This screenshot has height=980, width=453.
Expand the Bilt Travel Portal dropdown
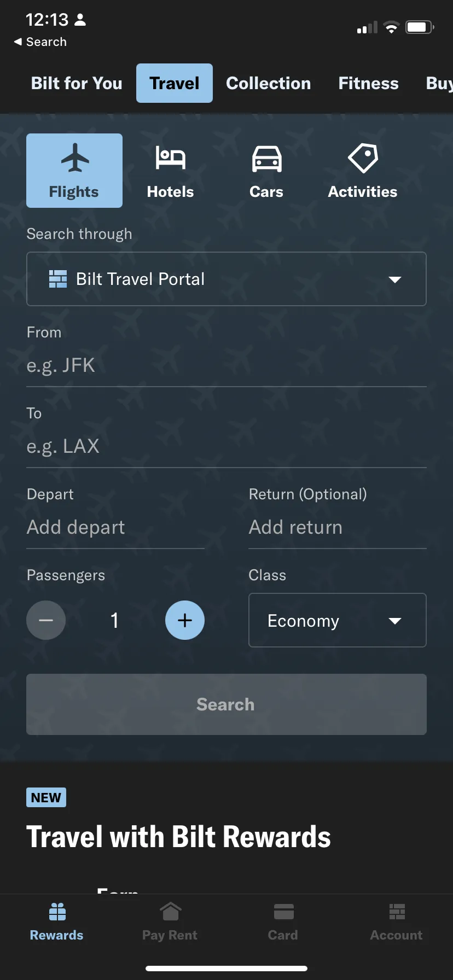coord(226,279)
